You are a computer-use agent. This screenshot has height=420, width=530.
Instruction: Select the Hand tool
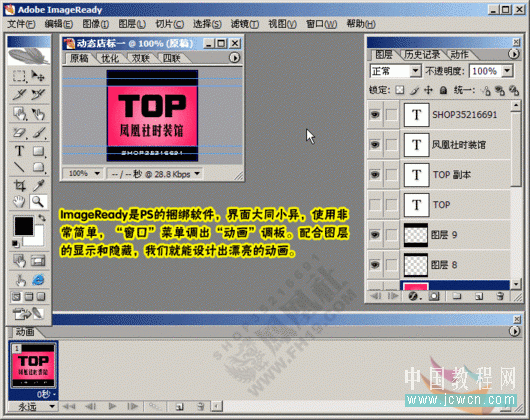[x=19, y=202]
